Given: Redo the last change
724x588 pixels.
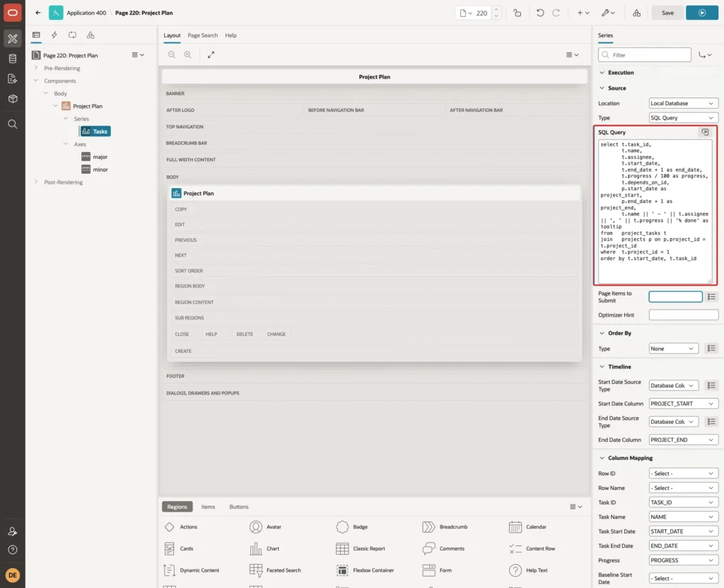Looking at the screenshot, I should (x=556, y=13).
